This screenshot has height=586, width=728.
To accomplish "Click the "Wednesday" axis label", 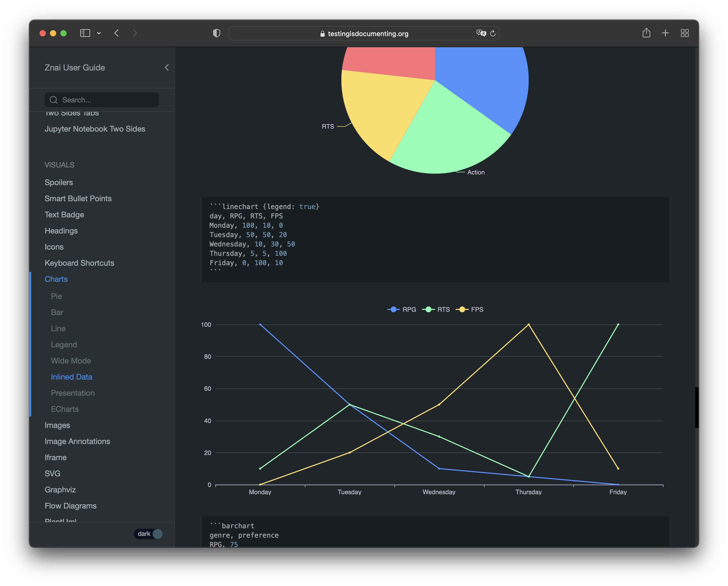I will tap(439, 492).
